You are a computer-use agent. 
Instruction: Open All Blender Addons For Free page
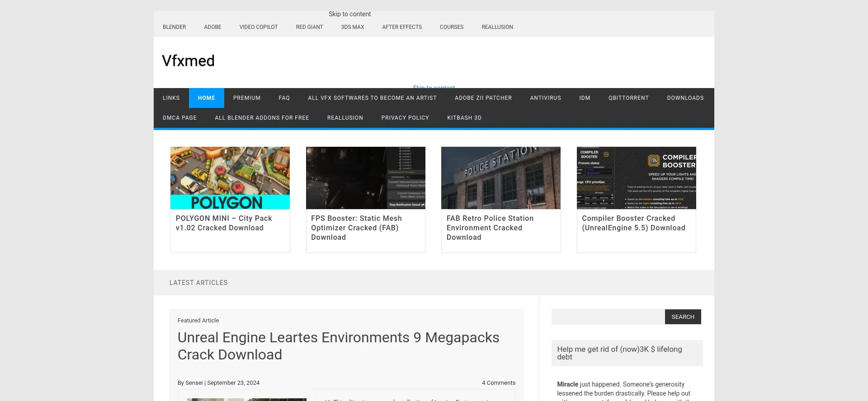pyautogui.click(x=262, y=118)
